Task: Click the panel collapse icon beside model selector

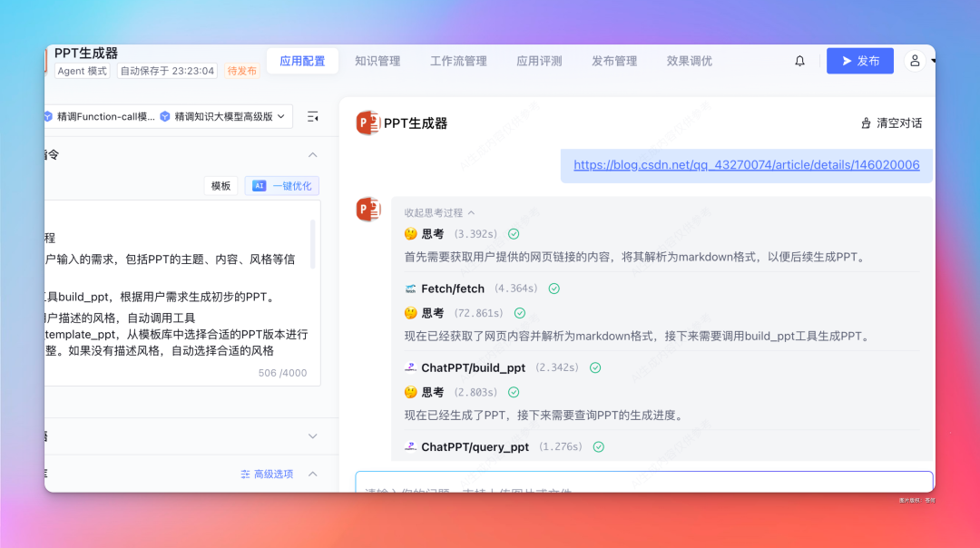Action: tap(312, 117)
